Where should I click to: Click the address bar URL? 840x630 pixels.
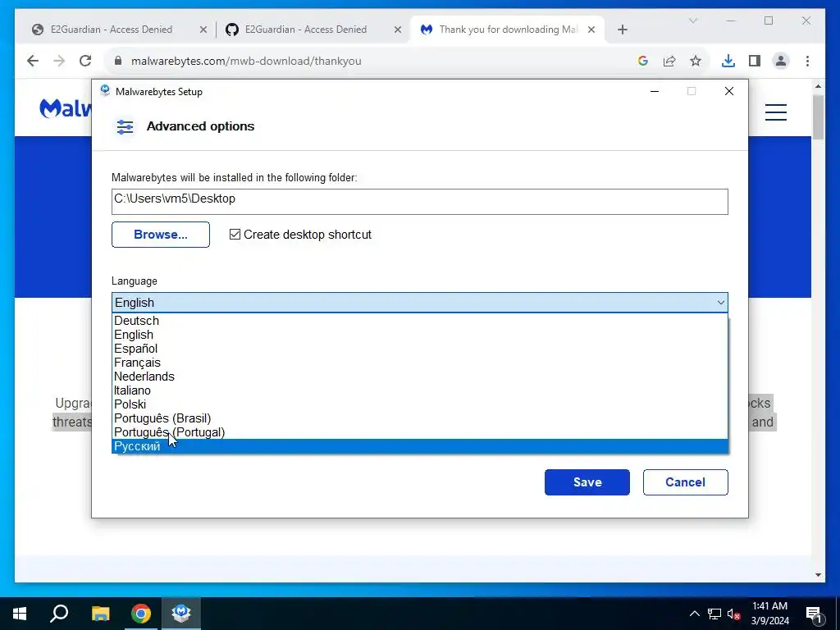click(246, 61)
